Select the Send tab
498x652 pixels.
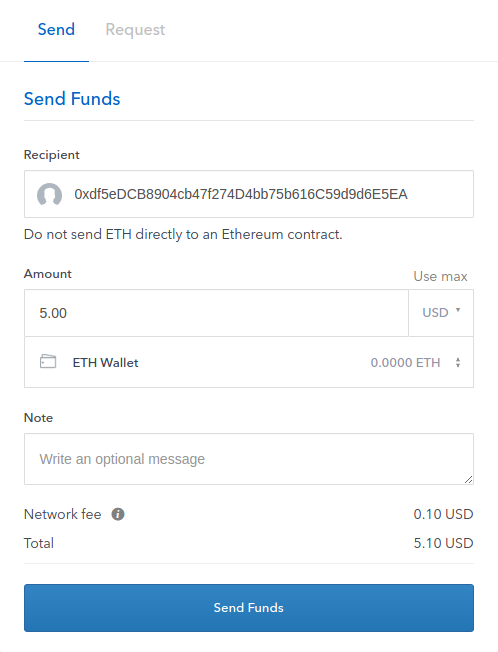point(56,30)
